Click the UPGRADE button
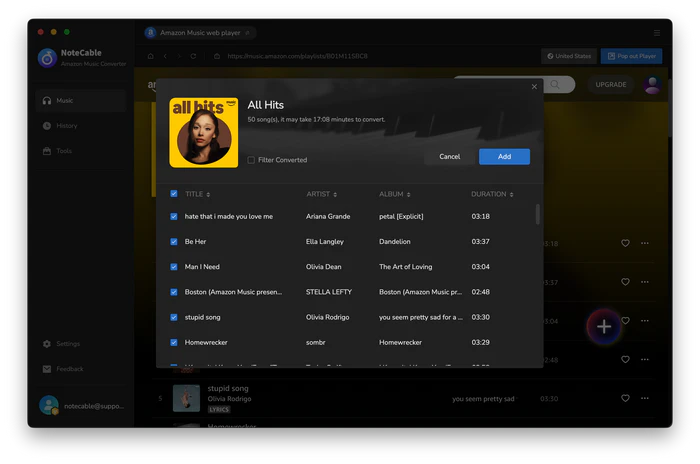 pos(610,84)
